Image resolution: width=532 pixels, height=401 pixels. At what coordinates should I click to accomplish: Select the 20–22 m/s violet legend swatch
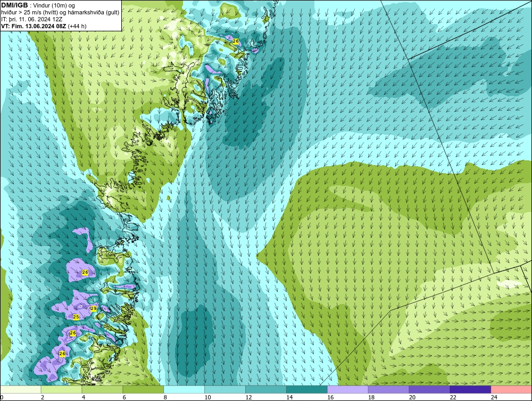coord(429,389)
